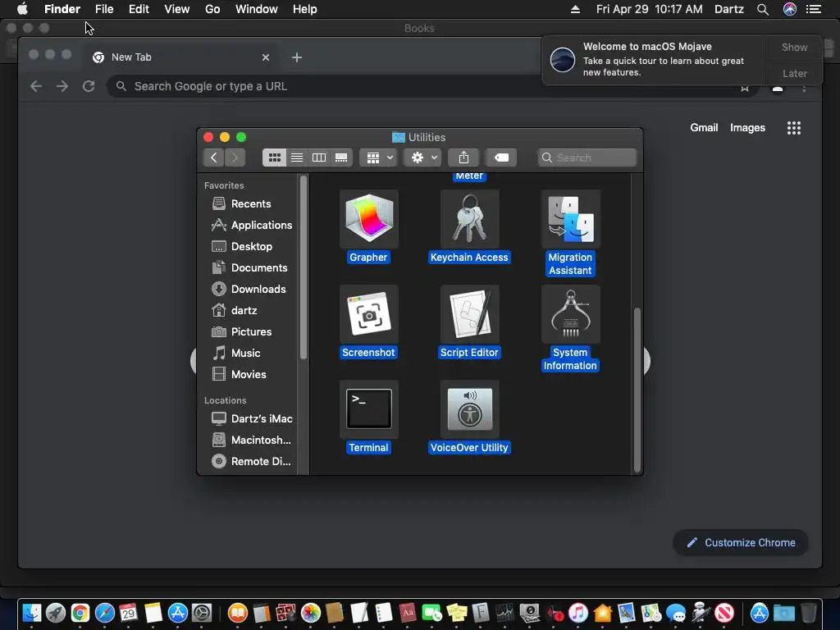Select the VoiceOver Utility icon
This screenshot has height=630, width=840.
[469, 409]
